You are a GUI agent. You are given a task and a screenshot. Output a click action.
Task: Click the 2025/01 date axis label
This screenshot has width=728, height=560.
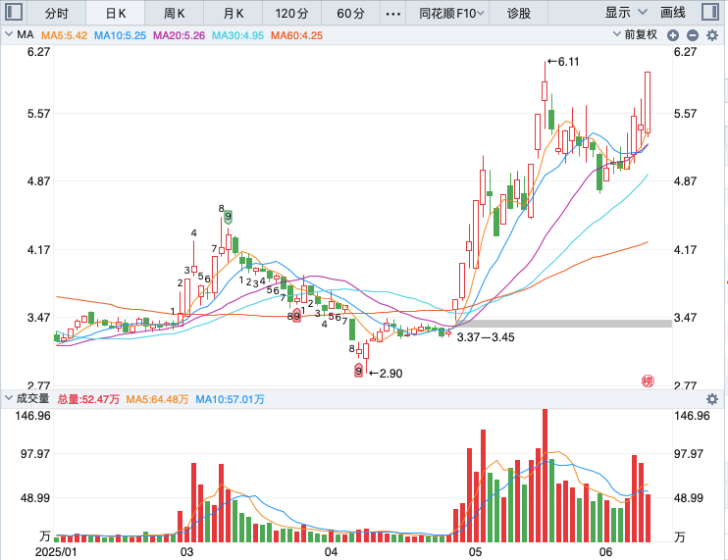[56, 552]
